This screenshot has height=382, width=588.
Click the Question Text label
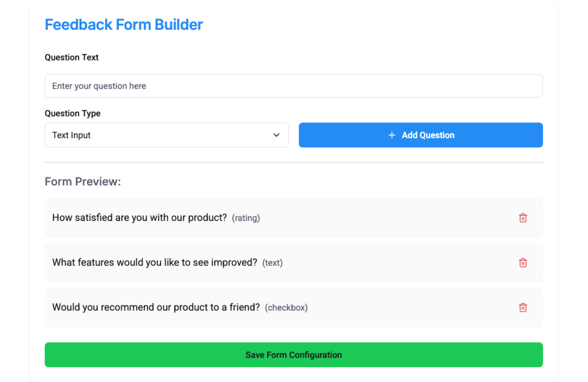(72, 58)
